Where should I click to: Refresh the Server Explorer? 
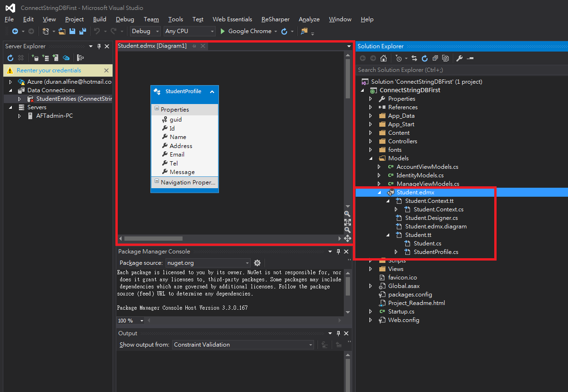click(10, 58)
